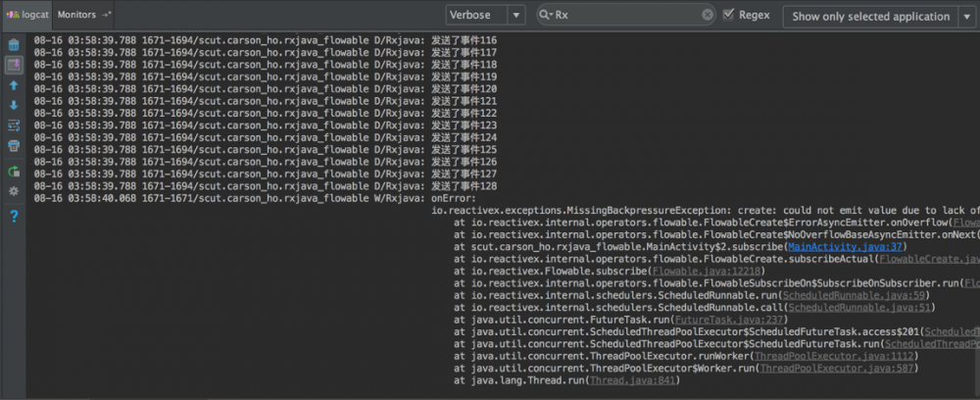Open the Show only selected application dropdown
The image size is (980, 400).
[878, 17]
